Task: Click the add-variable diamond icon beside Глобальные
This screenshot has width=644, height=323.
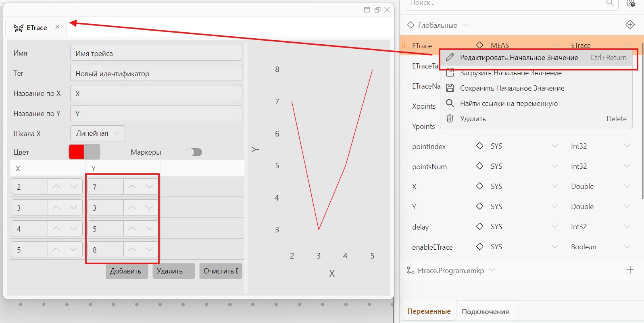Action: (630, 25)
